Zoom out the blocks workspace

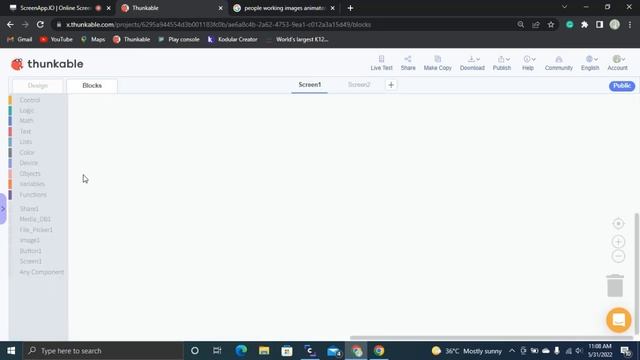[618, 256]
